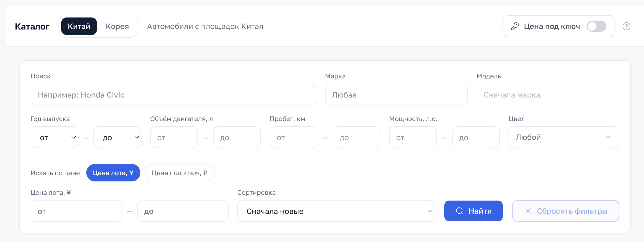Click the Мощность до input field
This screenshot has height=241, width=644.
click(x=476, y=137)
